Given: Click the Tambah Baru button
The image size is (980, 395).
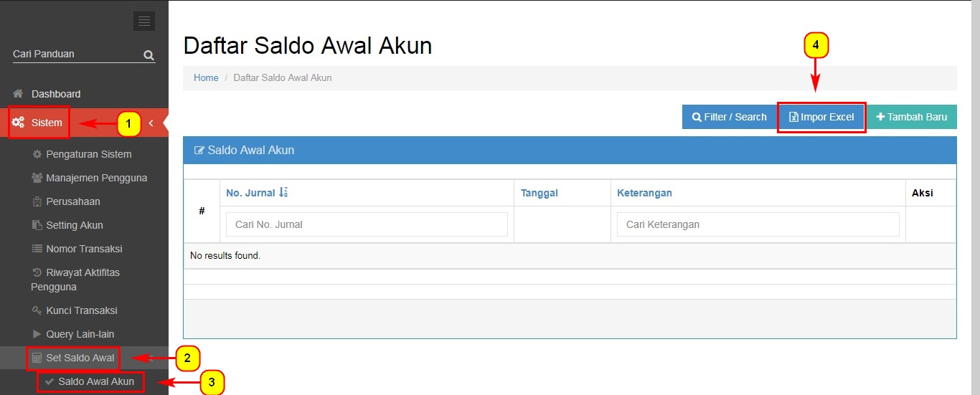Looking at the screenshot, I should [x=912, y=117].
